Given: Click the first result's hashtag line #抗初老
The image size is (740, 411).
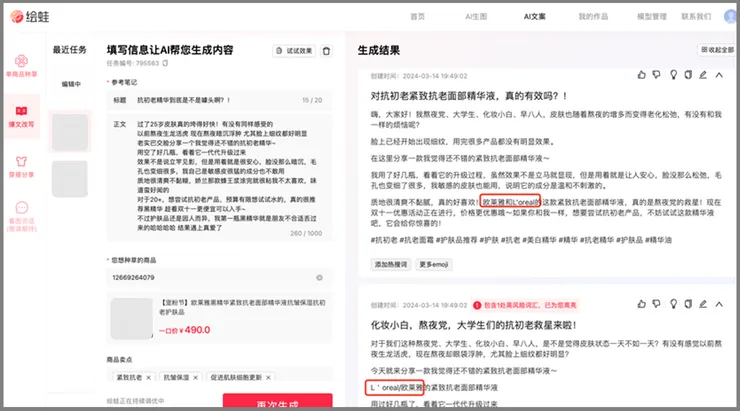Looking at the screenshot, I should (521, 240).
